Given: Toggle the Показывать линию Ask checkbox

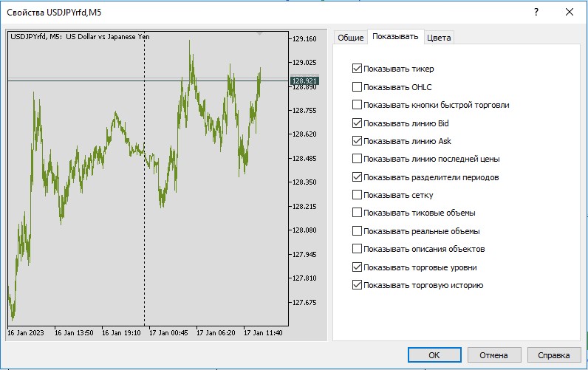Looking at the screenshot, I should click(x=357, y=141).
